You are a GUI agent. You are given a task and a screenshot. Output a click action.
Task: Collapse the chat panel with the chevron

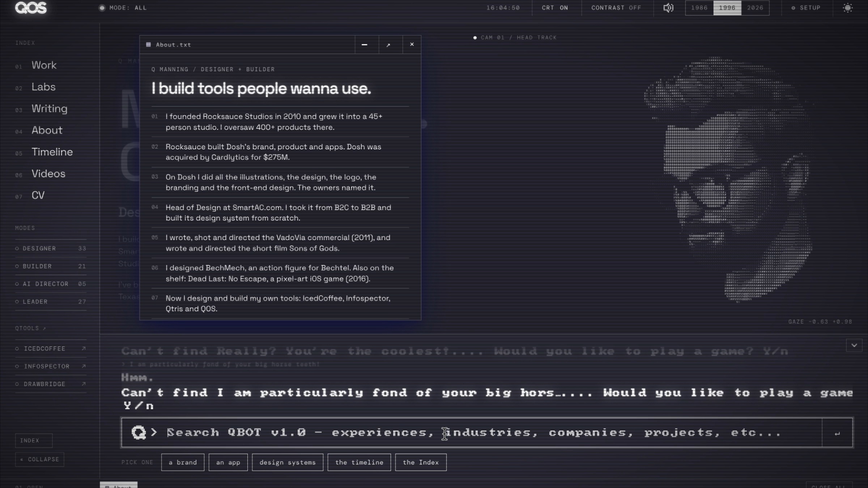tap(854, 345)
